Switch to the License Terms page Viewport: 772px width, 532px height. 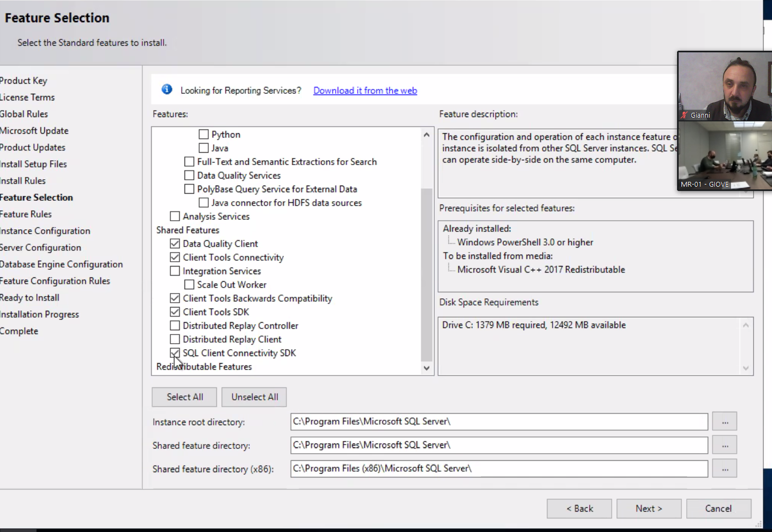coord(27,97)
